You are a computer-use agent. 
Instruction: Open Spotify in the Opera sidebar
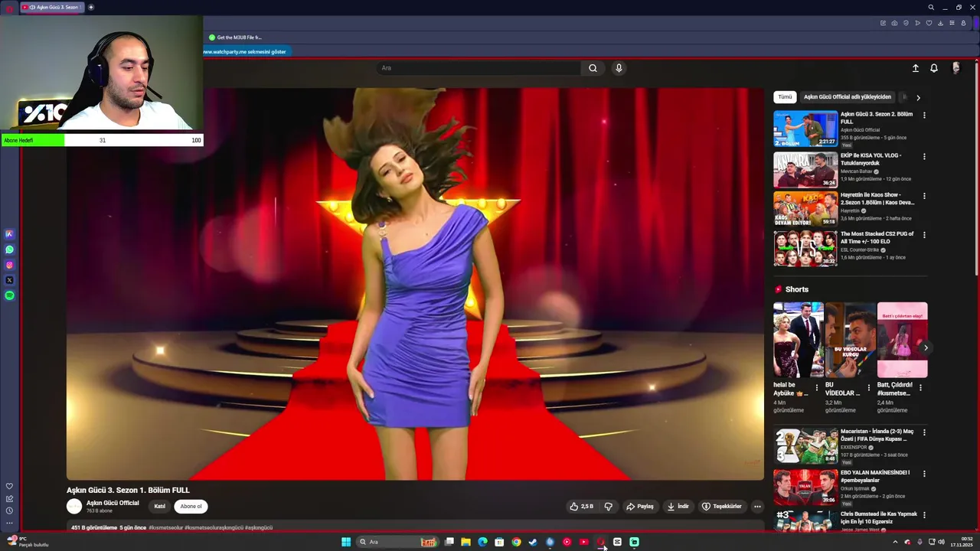pos(9,295)
